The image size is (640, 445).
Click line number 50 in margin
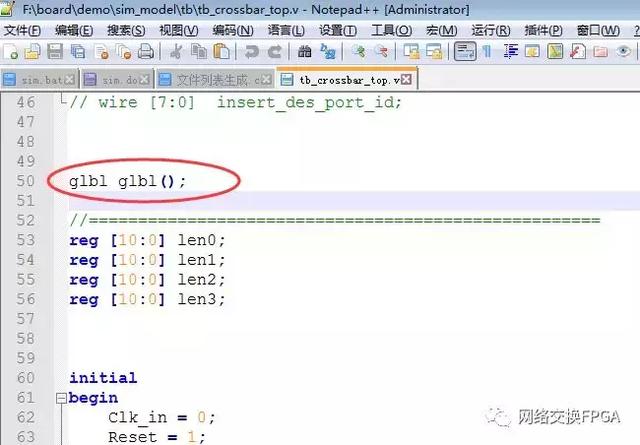25,181
